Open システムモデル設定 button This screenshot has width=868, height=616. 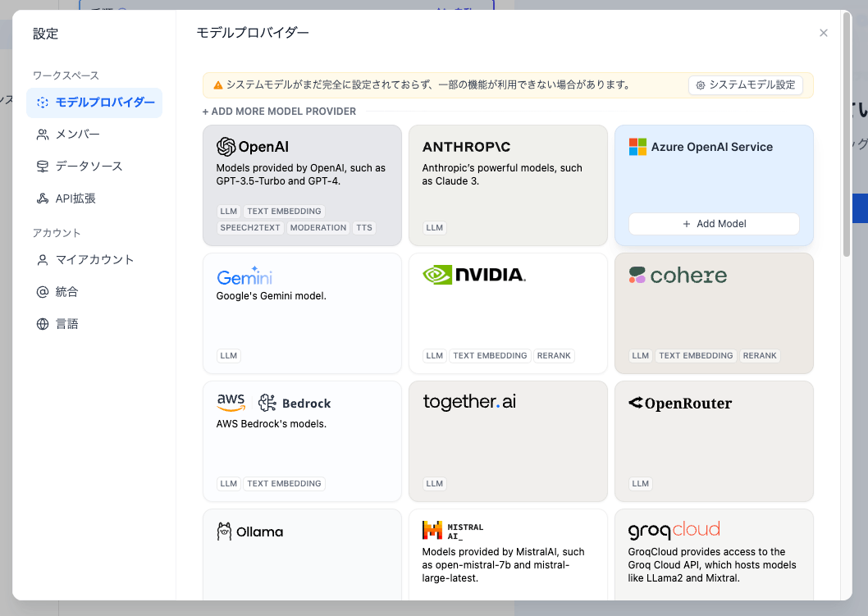click(746, 84)
